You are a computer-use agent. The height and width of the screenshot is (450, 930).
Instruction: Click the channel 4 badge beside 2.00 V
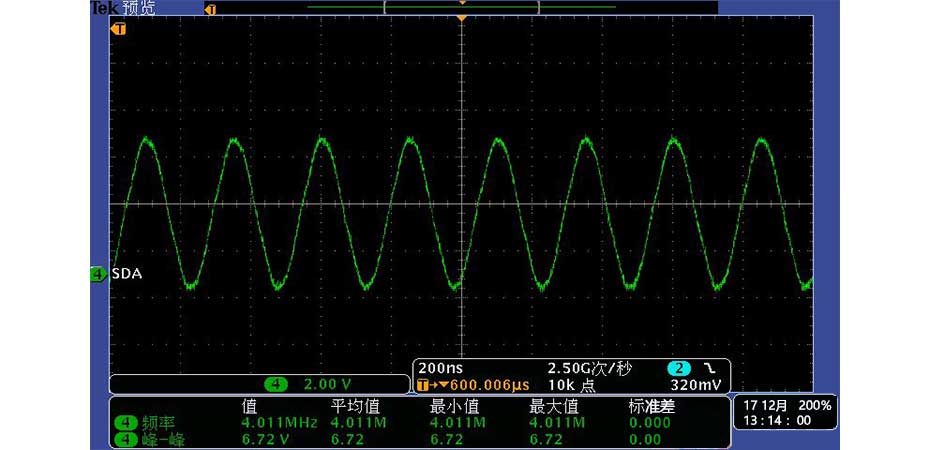[276, 384]
